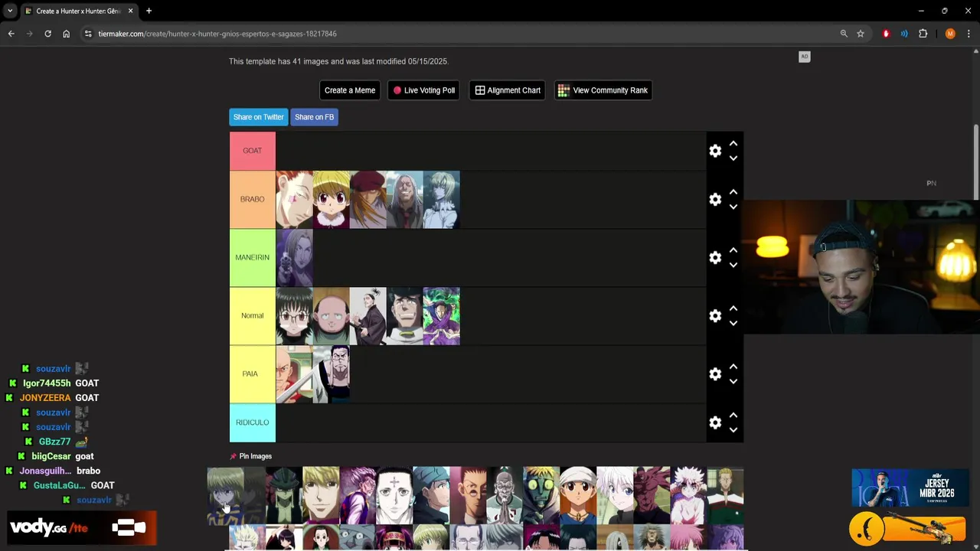Viewport: 980px width, 551px height.
Task: Click the Create a Meme button
Action: click(x=350, y=90)
